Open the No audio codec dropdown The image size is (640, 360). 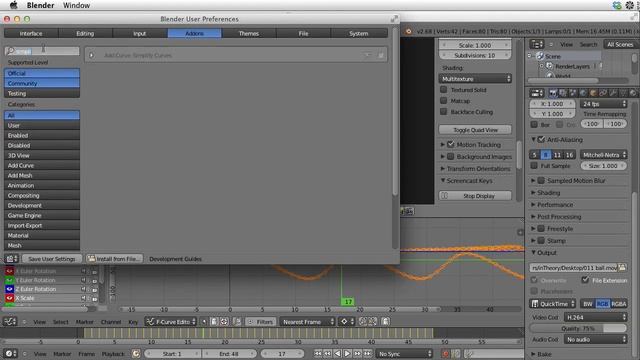click(x=596, y=340)
